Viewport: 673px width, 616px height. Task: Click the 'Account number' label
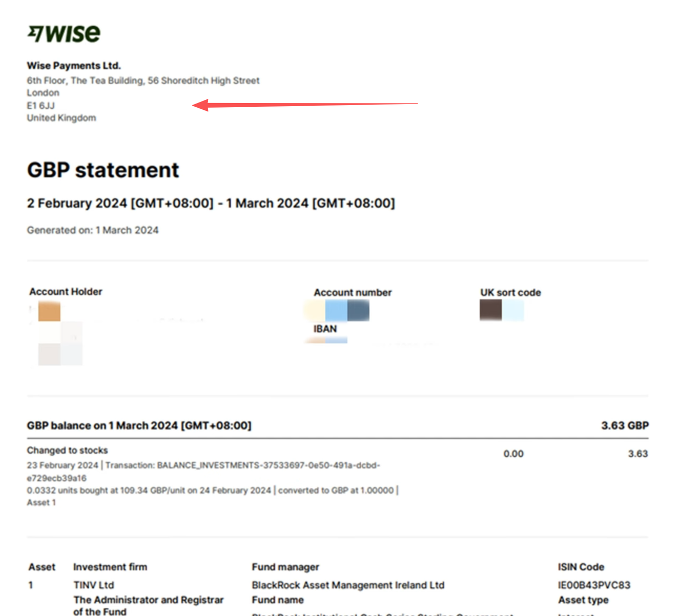pyautogui.click(x=353, y=293)
